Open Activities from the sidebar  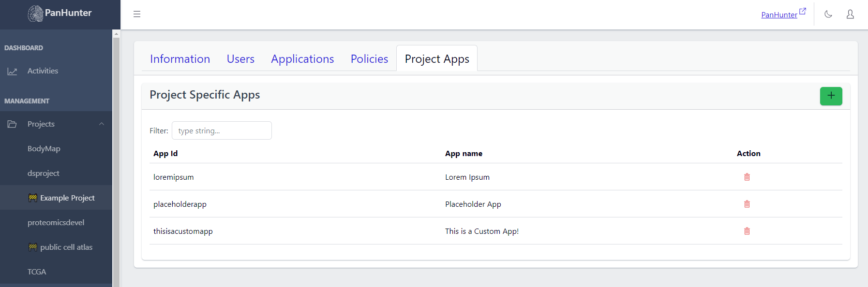coord(43,71)
